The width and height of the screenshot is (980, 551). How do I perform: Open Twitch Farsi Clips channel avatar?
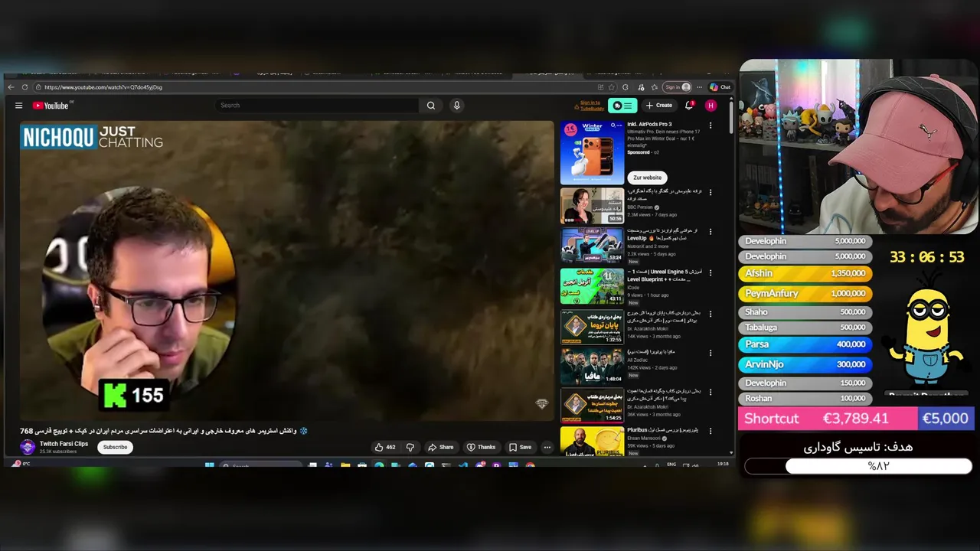[x=28, y=447]
